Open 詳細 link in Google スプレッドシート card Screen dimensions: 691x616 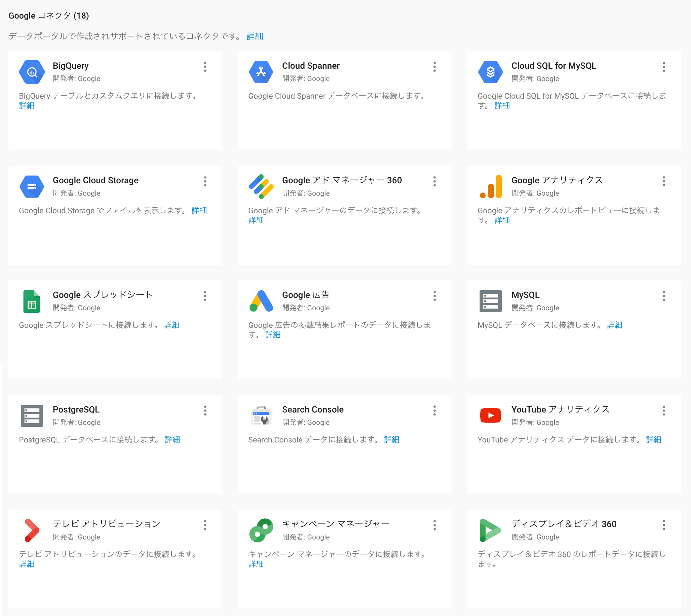click(172, 325)
